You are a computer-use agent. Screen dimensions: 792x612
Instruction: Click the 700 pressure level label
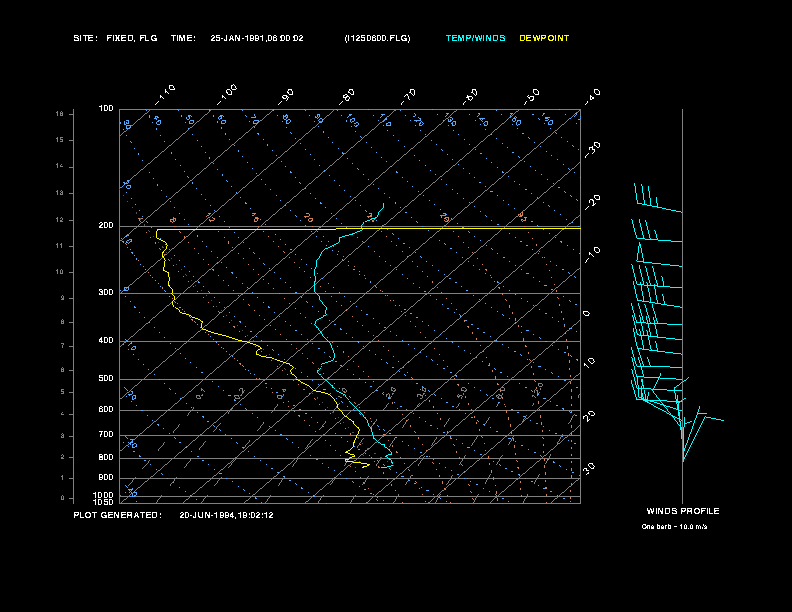[x=106, y=434]
